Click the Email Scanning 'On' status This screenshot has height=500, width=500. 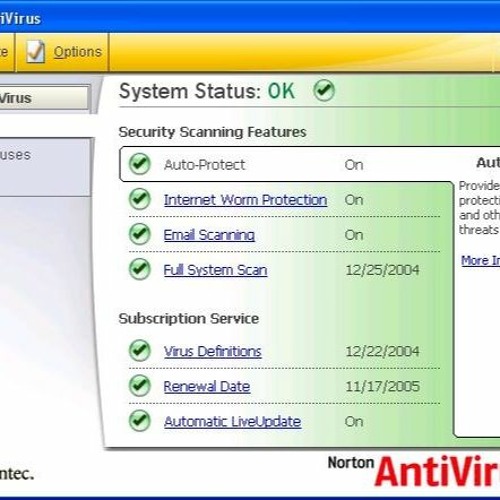point(354,235)
